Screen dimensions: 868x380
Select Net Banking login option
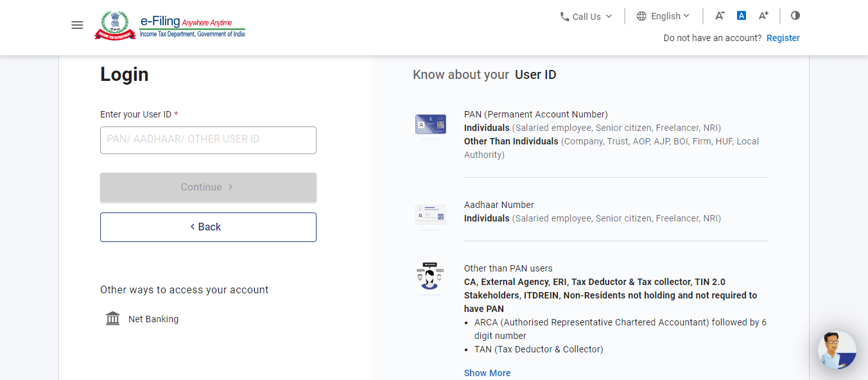(153, 319)
